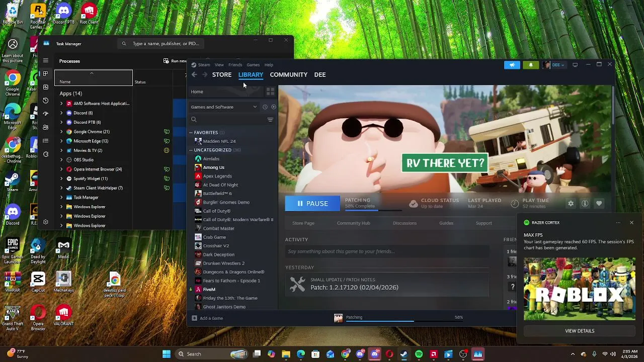Add game to favorites heart icon

pyautogui.click(x=599, y=204)
